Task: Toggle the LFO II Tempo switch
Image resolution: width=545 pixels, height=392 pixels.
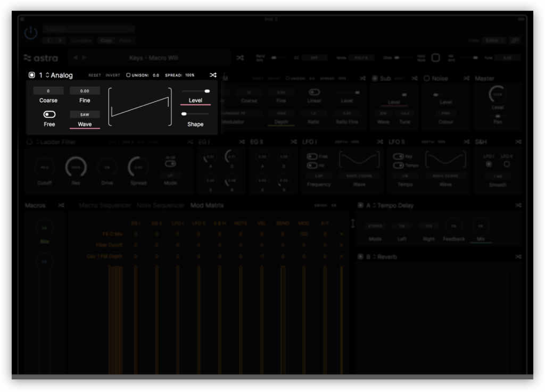Action: click(x=398, y=165)
